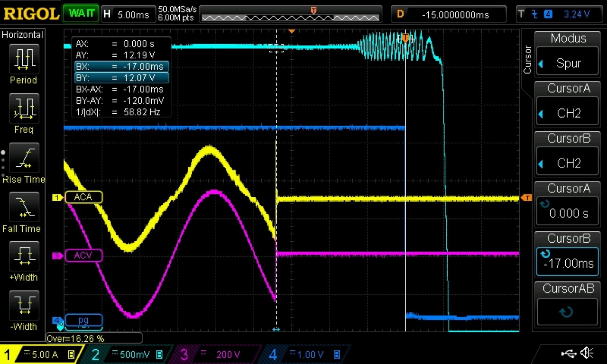607x364 pixels.
Task: Open the Horizontal measurement menu header
Action: pos(22,35)
